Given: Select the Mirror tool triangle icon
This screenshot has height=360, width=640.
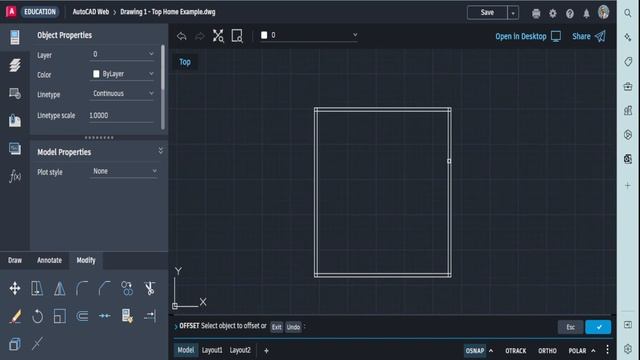Looking at the screenshot, I should point(60,289).
